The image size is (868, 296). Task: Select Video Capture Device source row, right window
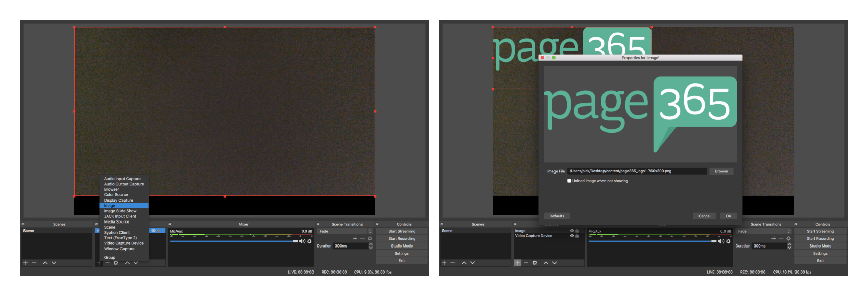(548, 236)
